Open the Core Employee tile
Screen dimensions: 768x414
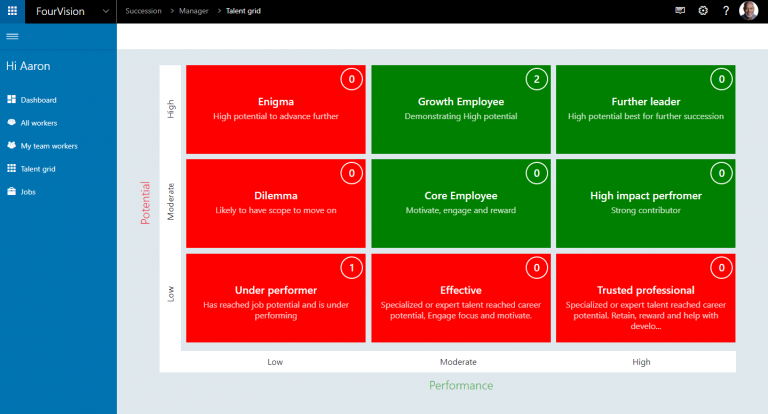460,203
